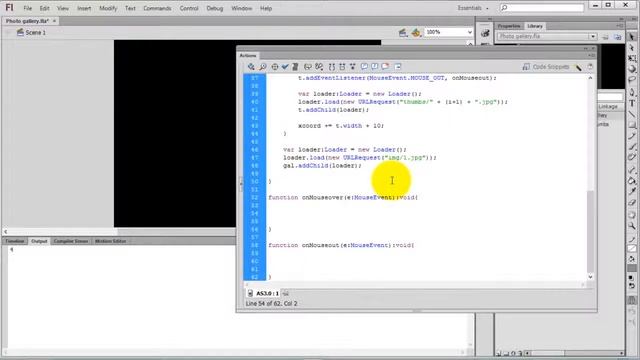Click Debug options icon in Actions toolbar
This screenshot has height=360, width=640.
pos(319,67)
